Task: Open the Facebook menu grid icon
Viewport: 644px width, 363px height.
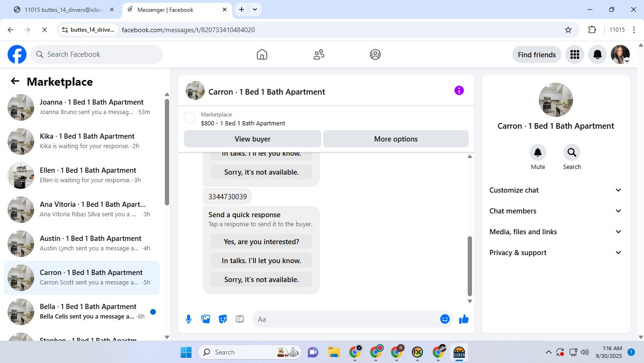Action: click(x=575, y=54)
